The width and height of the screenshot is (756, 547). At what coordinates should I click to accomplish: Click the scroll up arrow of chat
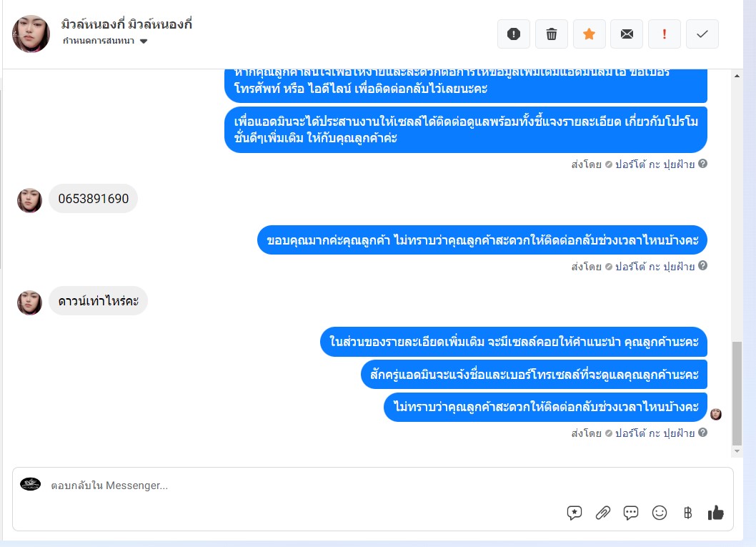737,77
